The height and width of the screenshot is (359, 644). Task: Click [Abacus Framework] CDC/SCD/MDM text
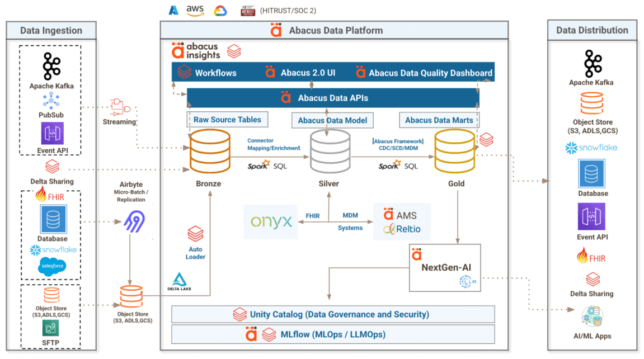tap(398, 144)
